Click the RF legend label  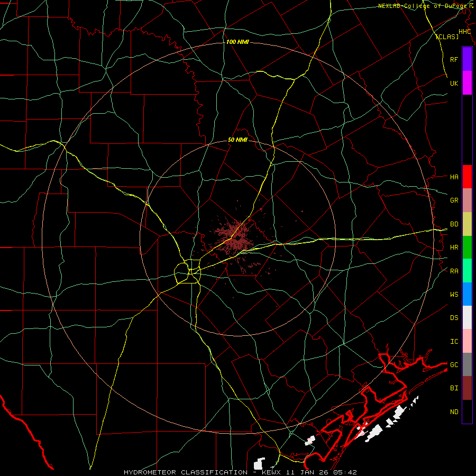(x=454, y=59)
